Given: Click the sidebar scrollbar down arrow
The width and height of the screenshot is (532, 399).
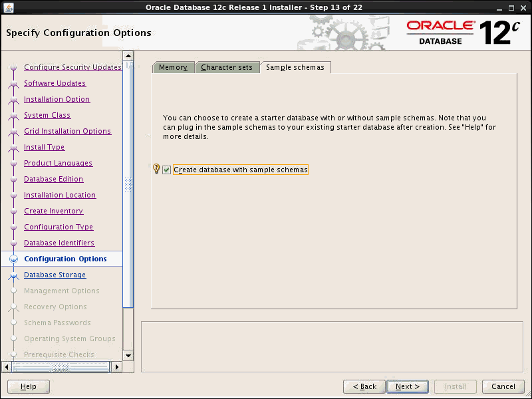Looking at the screenshot, I should coord(128,356).
